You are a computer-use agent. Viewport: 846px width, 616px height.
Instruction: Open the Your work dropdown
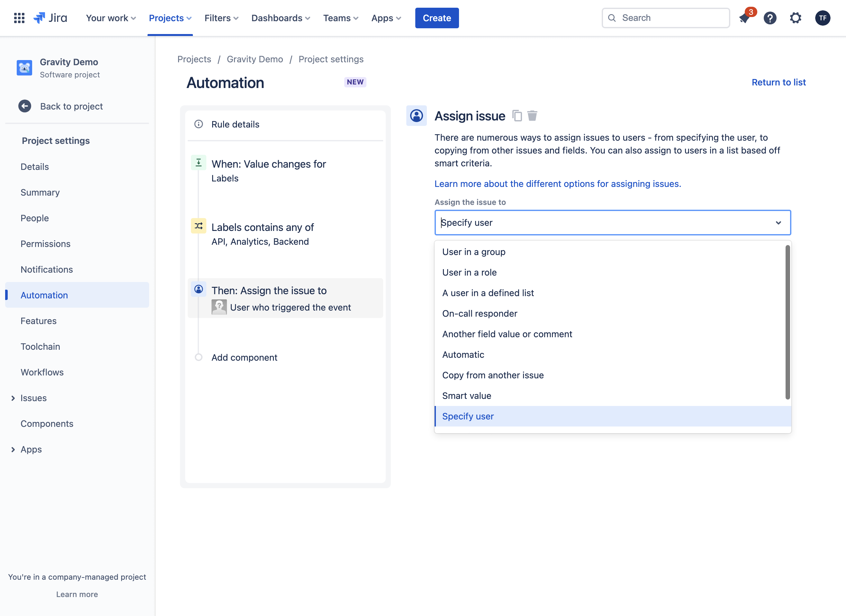[111, 18]
